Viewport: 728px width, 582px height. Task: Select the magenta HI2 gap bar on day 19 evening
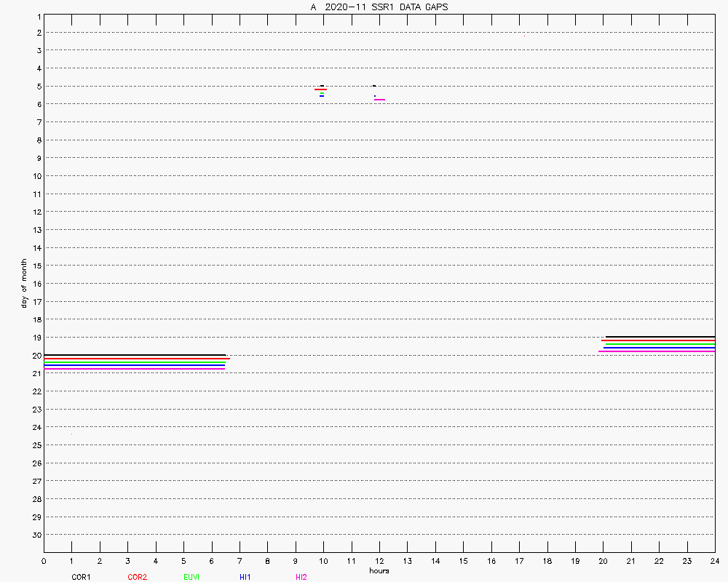tap(656, 351)
